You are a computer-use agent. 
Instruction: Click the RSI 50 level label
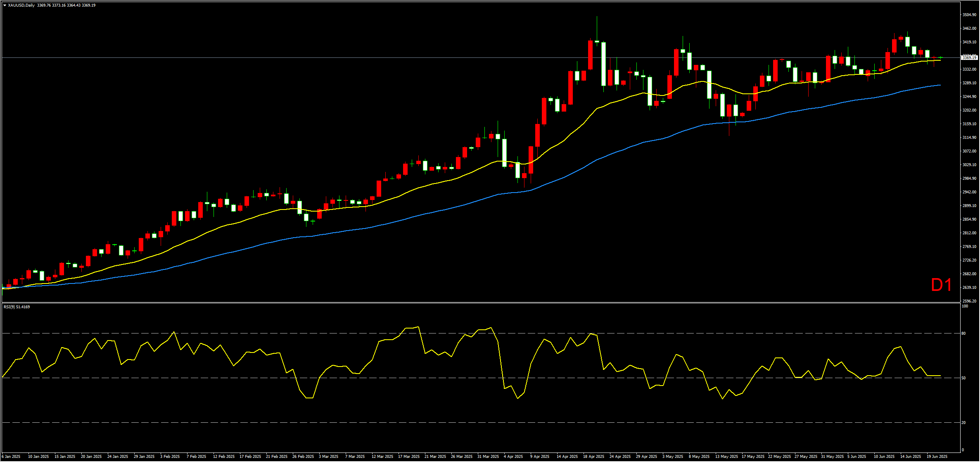963,378
